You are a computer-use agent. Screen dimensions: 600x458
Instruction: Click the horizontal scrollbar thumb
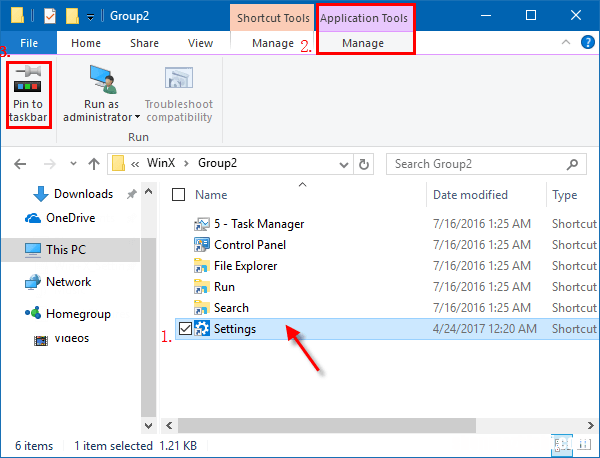click(x=327, y=425)
